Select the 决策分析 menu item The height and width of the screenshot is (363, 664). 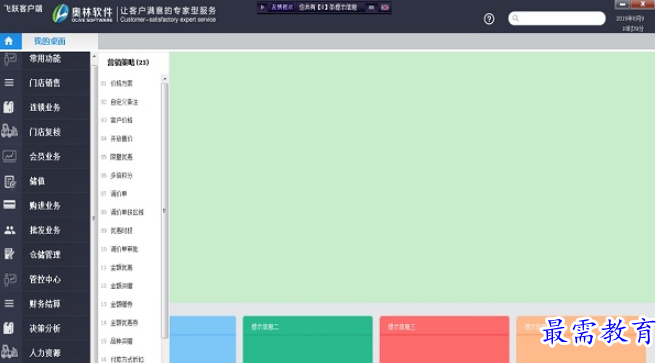click(x=45, y=328)
